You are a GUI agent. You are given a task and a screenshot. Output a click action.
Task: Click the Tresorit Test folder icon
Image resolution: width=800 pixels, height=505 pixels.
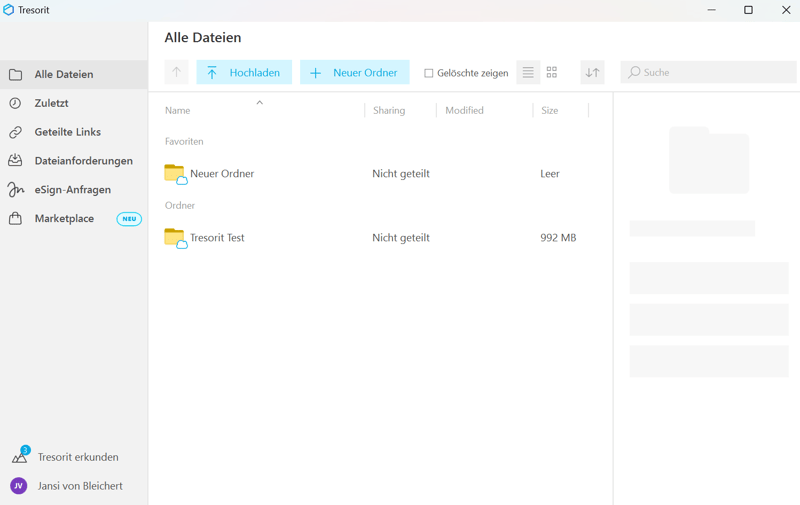(x=175, y=238)
